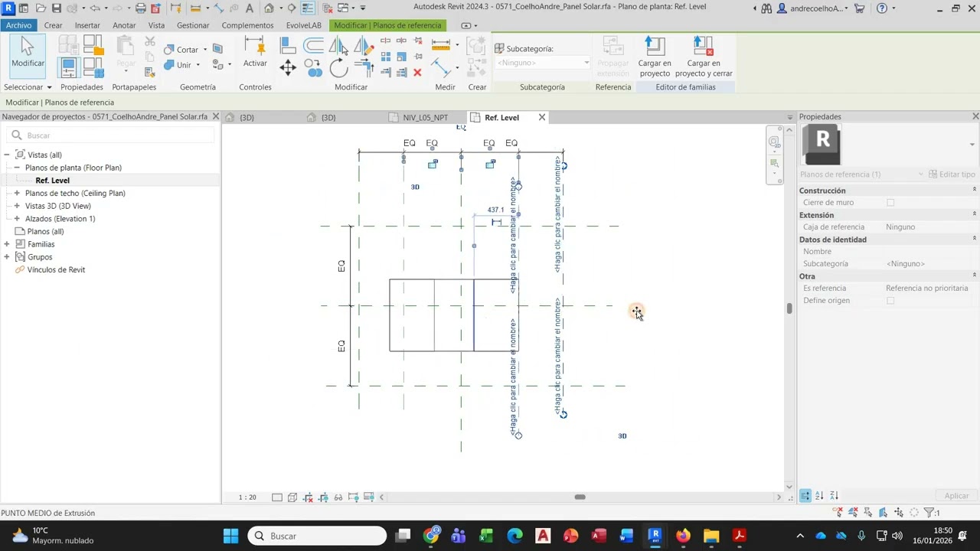Select the Align tool icon
Screen dimensions: 980x551
point(288,46)
